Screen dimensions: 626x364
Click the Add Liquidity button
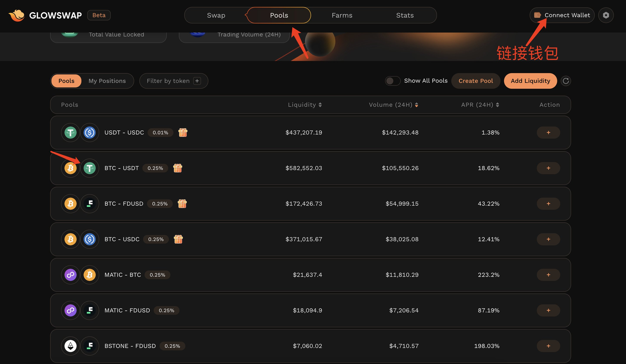[530, 81]
